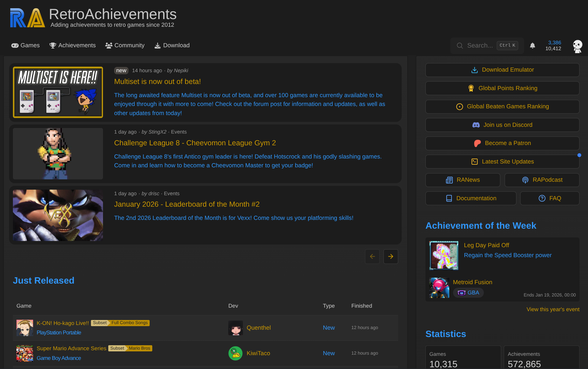Click the Game Boy Advance console link

[x=59, y=358]
